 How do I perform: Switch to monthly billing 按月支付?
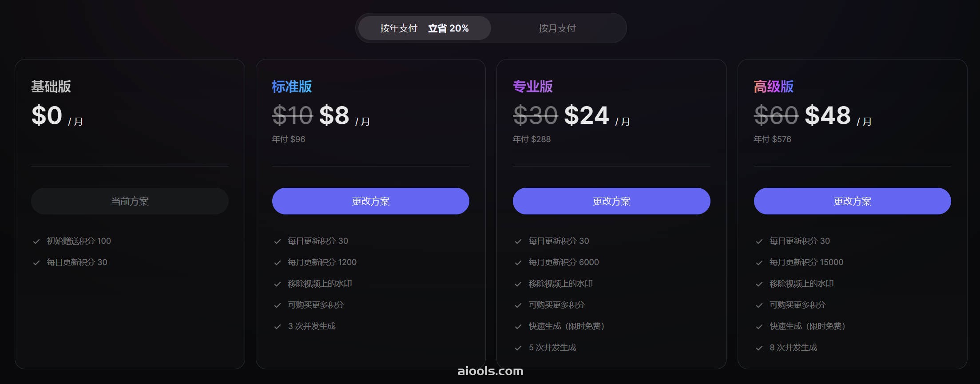pyautogui.click(x=557, y=28)
